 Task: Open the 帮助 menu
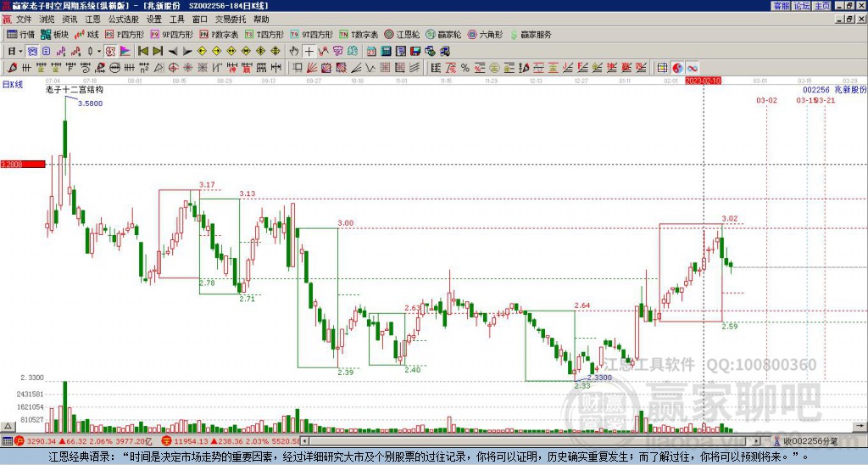(x=261, y=20)
